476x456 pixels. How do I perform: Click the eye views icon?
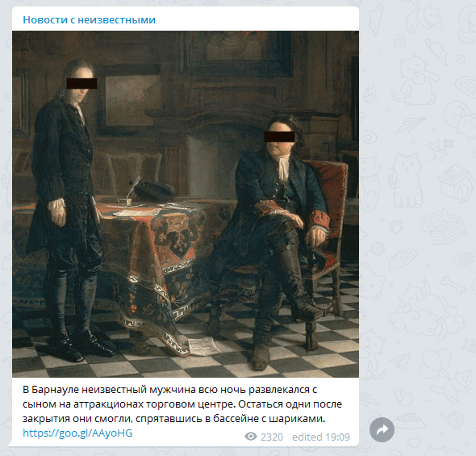coord(251,437)
